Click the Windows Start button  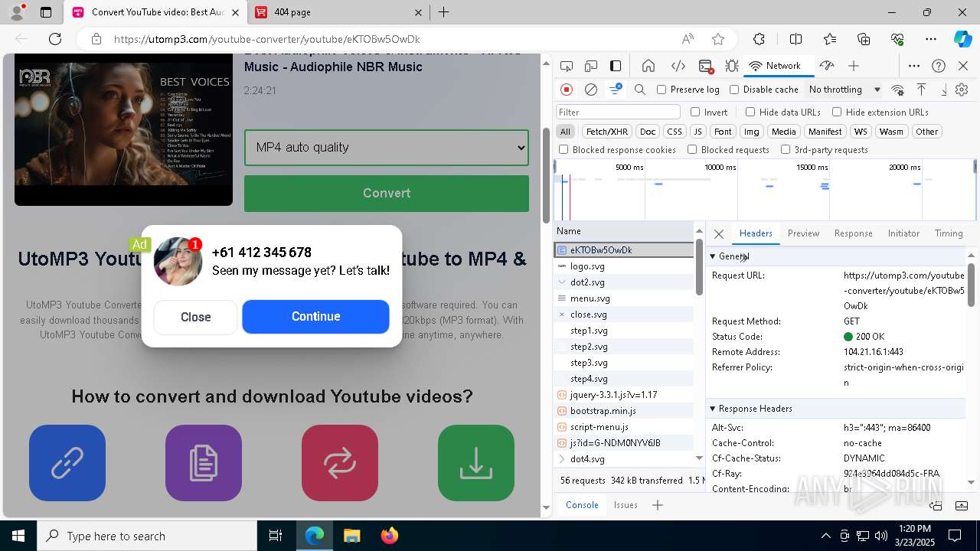[18, 536]
